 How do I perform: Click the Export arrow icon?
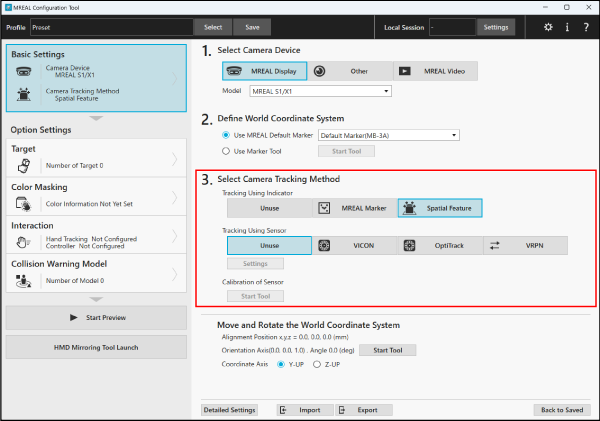(342, 410)
